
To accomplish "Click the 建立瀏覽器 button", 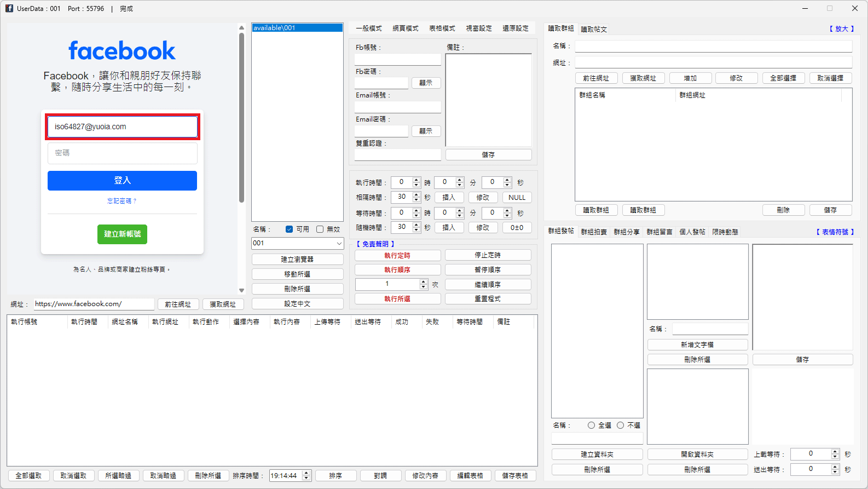I will pos(297,259).
